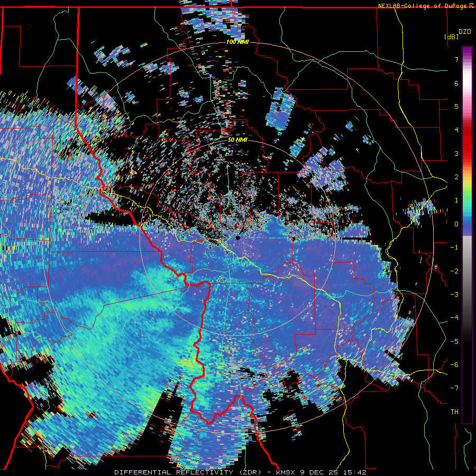Click the 7 value on color scale
This screenshot has height=476, width=476.
456,59
